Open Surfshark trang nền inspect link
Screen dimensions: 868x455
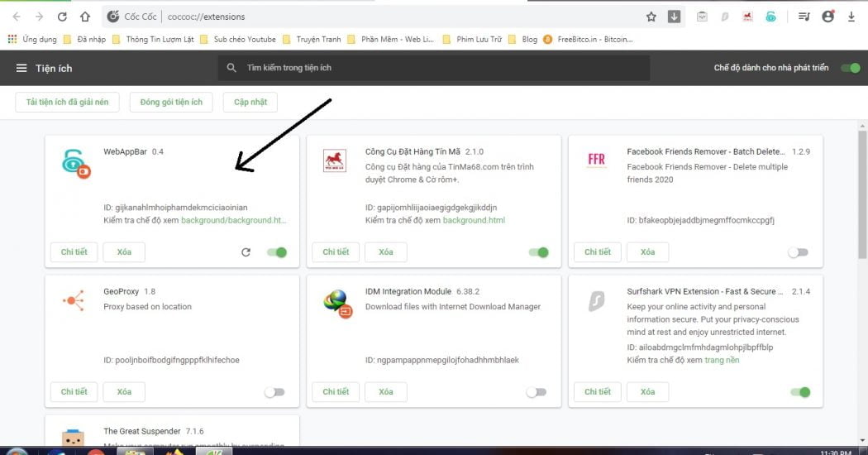point(722,360)
